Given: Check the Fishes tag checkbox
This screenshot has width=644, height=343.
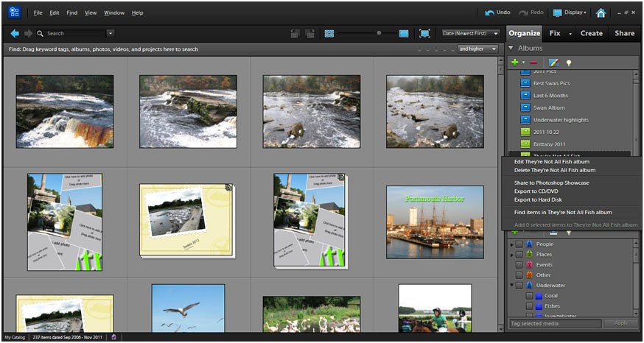Looking at the screenshot, I should [x=529, y=306].
